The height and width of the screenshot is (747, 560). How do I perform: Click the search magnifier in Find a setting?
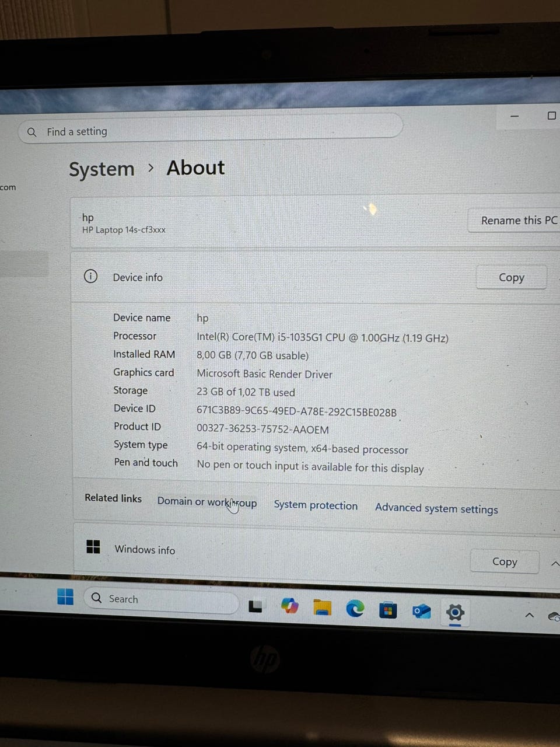pyautogui.click(x=32, y=132)
